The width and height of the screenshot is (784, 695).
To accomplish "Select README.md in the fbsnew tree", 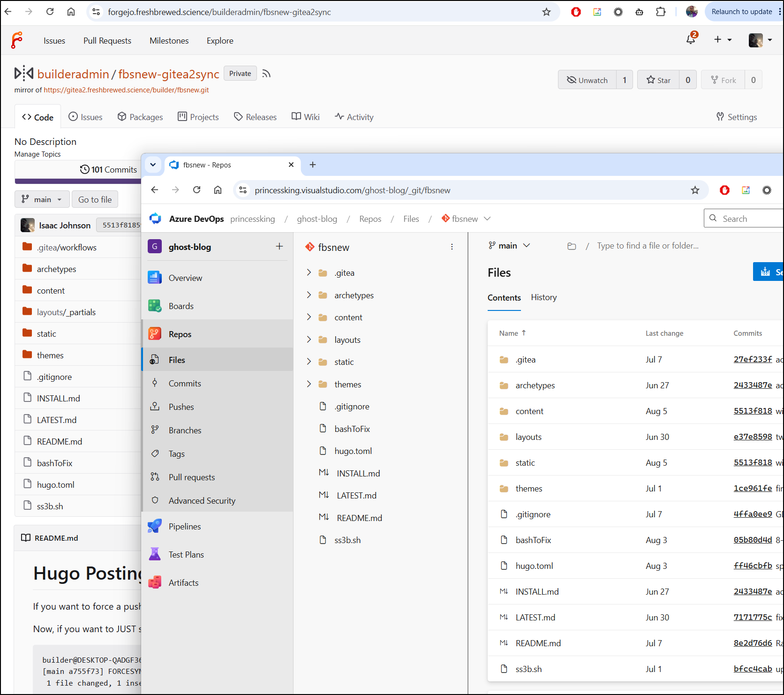I will click(x=359, y=518).
